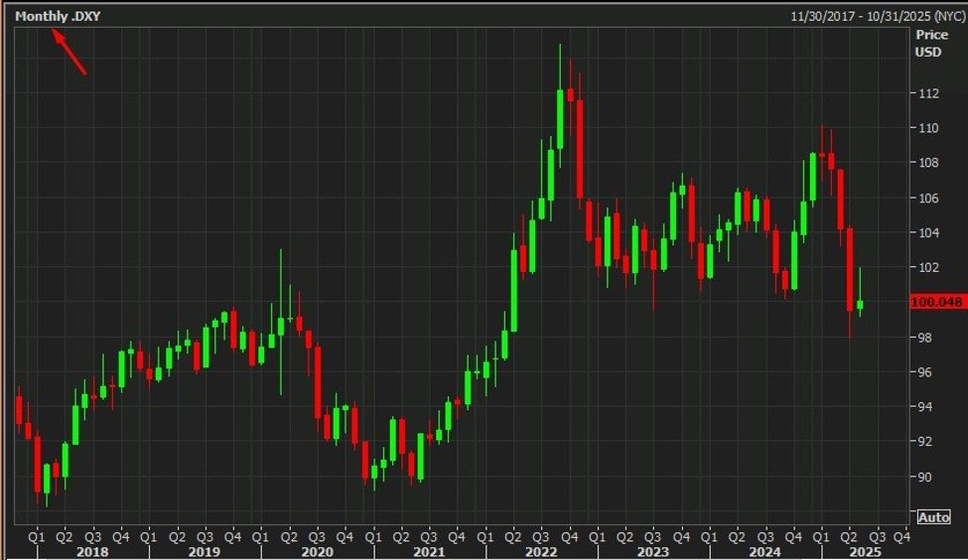The height and width of the screenshot is (560, 968).
Task: Click the 106 price level on axis
Action: click(929, 199)
